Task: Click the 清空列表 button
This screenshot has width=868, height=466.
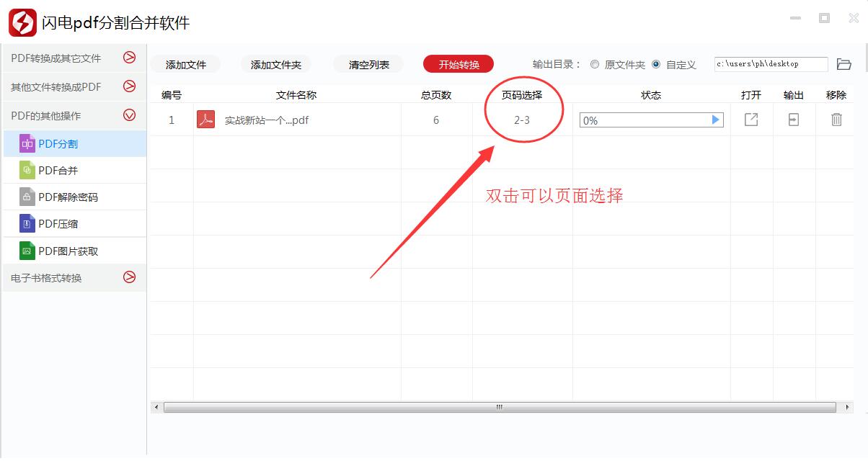Action: [369, 64]
